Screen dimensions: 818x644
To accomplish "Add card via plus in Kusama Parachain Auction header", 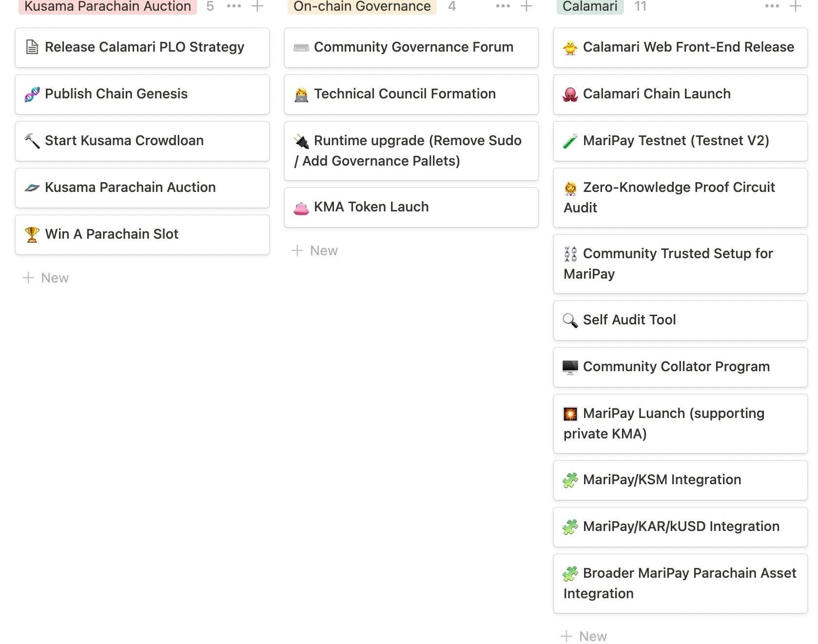I will [257, 6].
